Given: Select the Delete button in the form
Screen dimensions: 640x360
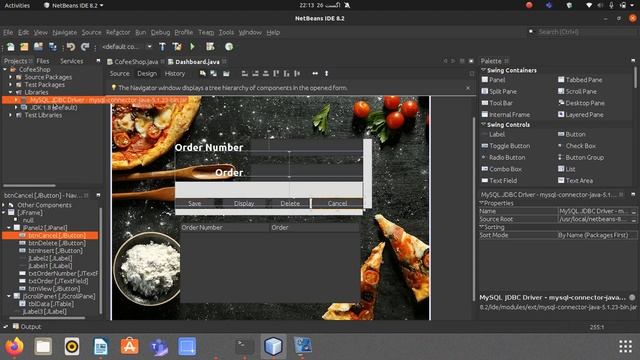Looking at the screenshot, I should coord(290,203).
